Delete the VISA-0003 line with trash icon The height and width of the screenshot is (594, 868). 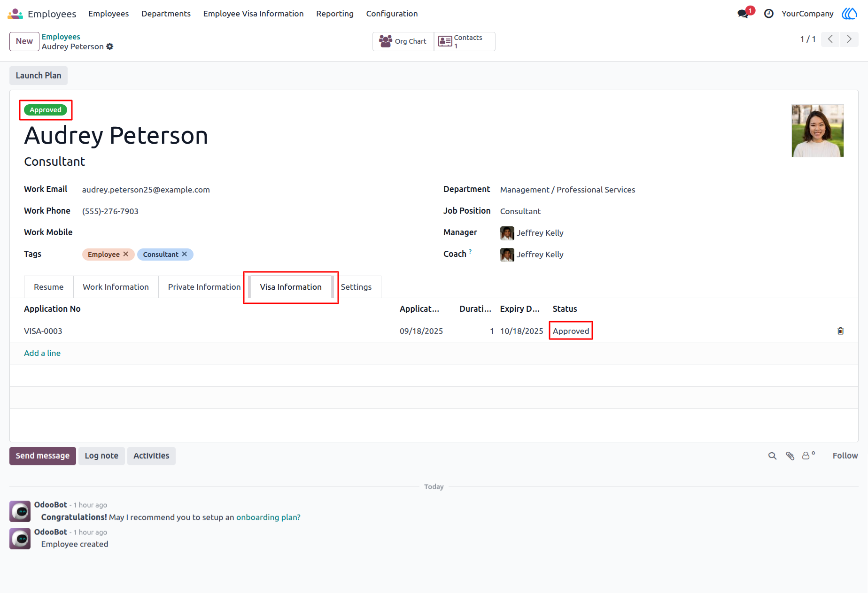click(x=841, y=331)
